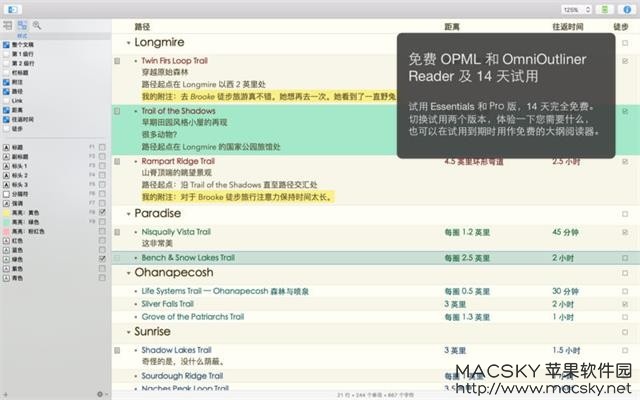The width and height of the screenshot is (640, 400).
Task: Click the 蓝色 named style icon
Action: click(6, 250)
